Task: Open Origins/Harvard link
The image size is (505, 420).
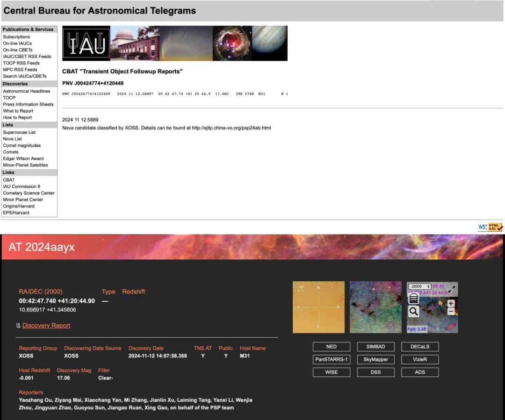Action: click(x=19, y=206)
